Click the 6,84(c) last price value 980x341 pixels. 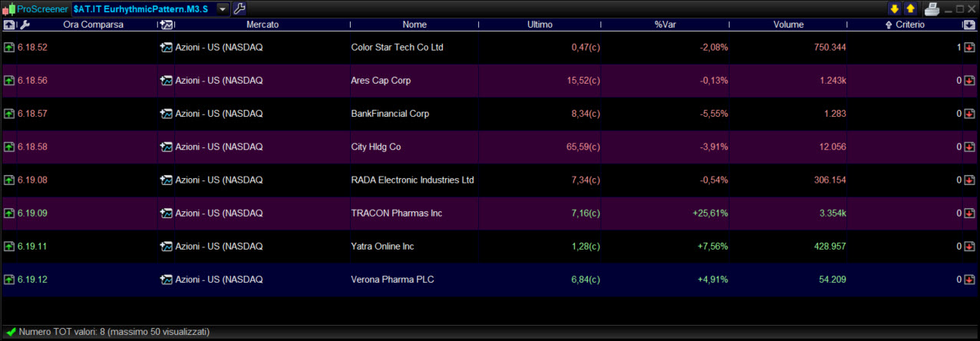pos(586,280)
